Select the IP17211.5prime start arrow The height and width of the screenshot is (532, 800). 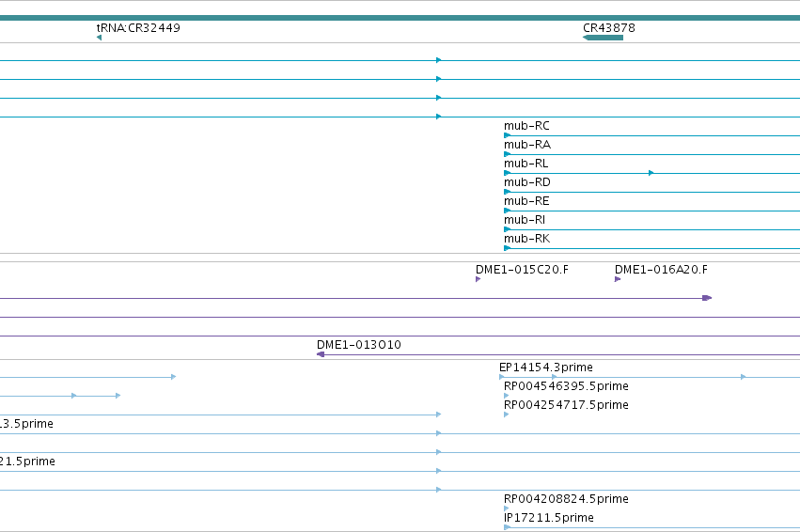tap(507, 527)
